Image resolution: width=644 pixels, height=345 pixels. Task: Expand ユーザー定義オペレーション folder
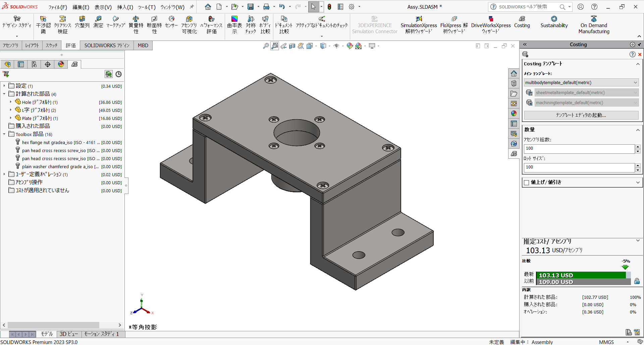(x=4, y=174)
